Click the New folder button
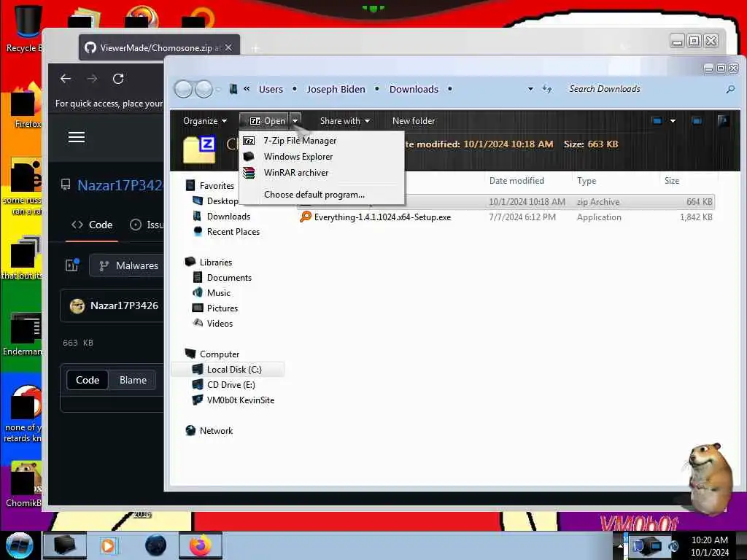The height and width of the screenshot is (560, 747). pos(414,121)
